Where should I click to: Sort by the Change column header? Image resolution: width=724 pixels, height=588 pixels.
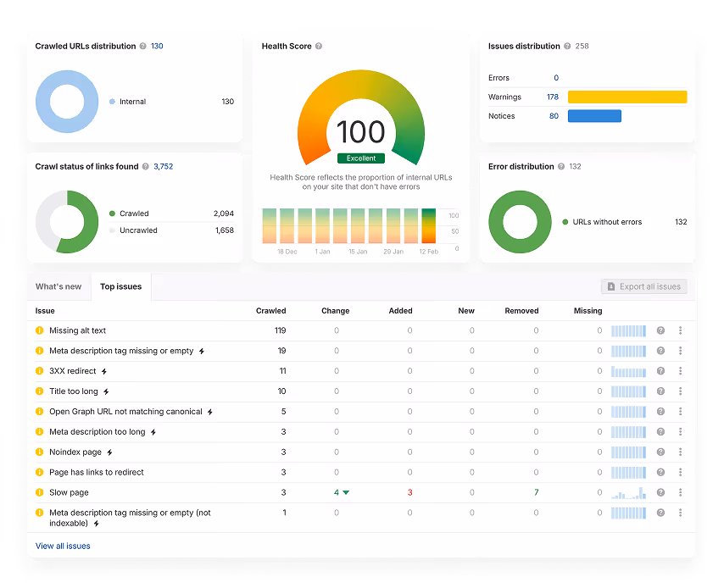336,311
